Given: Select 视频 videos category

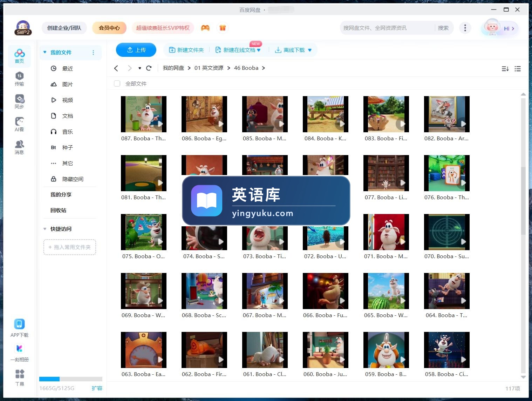Looking at the screenshot, I should (68, 100).
